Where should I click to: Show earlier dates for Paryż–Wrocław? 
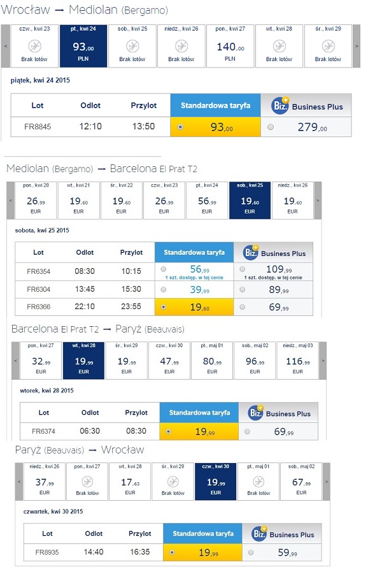(x=19, y=482)
